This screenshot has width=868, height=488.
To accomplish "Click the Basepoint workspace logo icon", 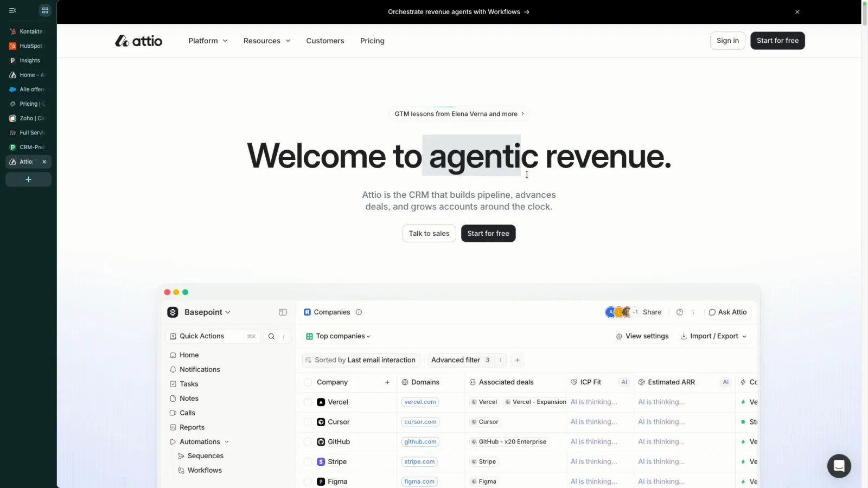I will point(173,312).
